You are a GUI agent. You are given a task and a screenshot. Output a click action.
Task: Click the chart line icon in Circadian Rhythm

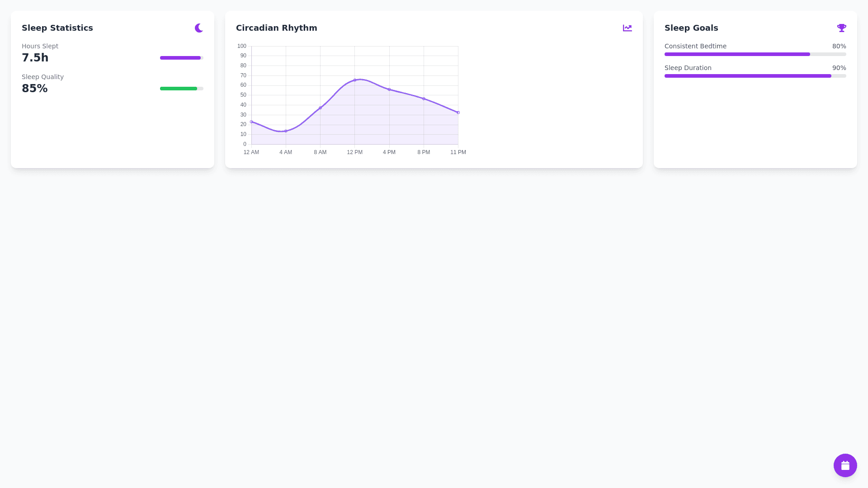[627, 28]
